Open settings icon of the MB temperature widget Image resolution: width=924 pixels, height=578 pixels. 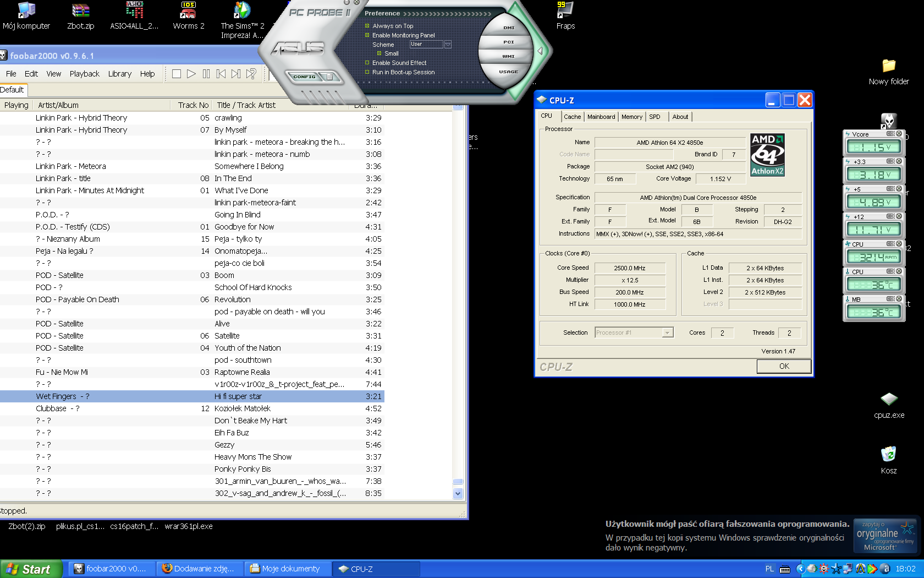click(890, 299)
